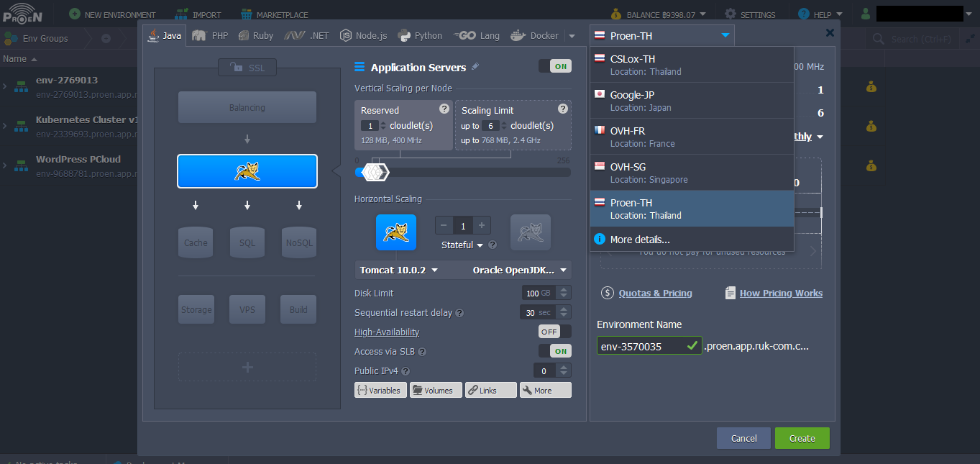
Task: Expand the WordPress PCloud environment row
Action: coord(5,165)
